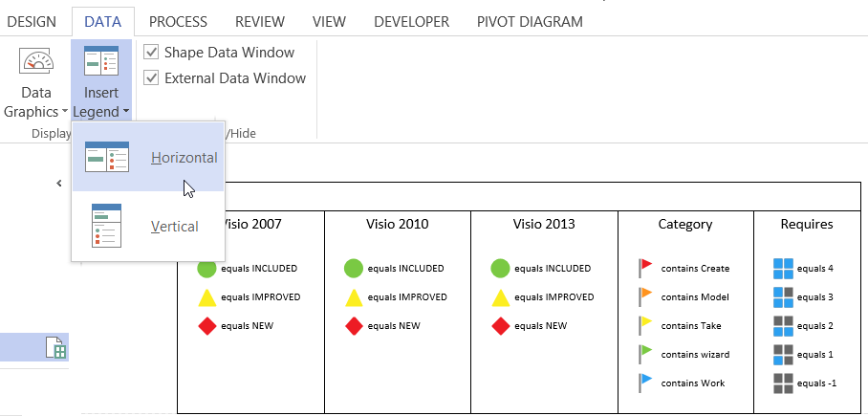The height and width of the screenshot is (416, 868).
Task: Click the blue flag 'contains Work' icon
Action: pyautogui.click(x=645, y=383)
